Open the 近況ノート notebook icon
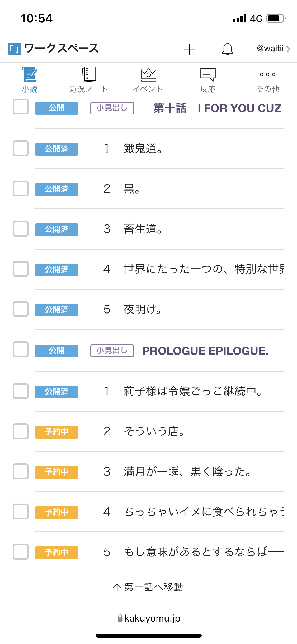Image resolution: width=297 pixels, height=644 pixels. pyautogui.click(x=89, y=74)
